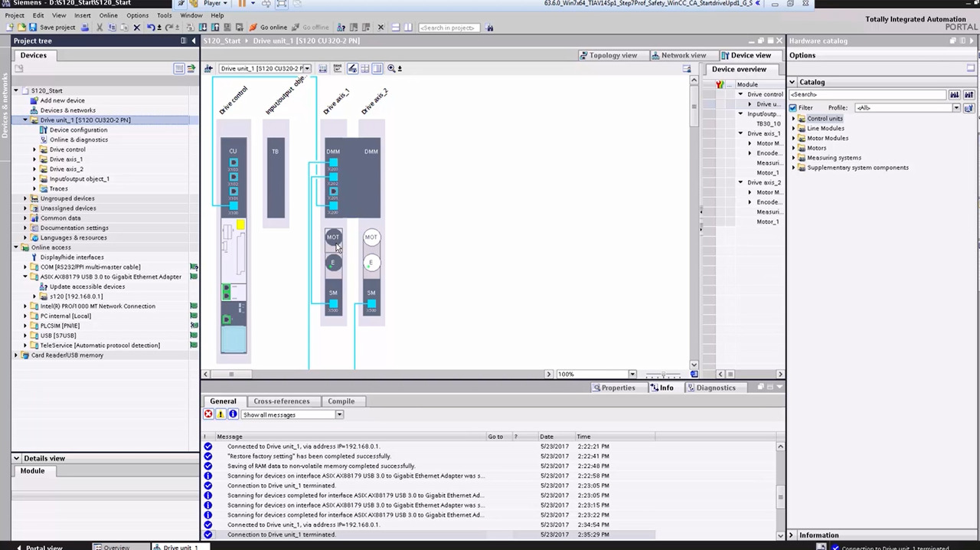Click the Save project toolbar icon
Viewport: 980px width, 550px height.
[32, 28]
